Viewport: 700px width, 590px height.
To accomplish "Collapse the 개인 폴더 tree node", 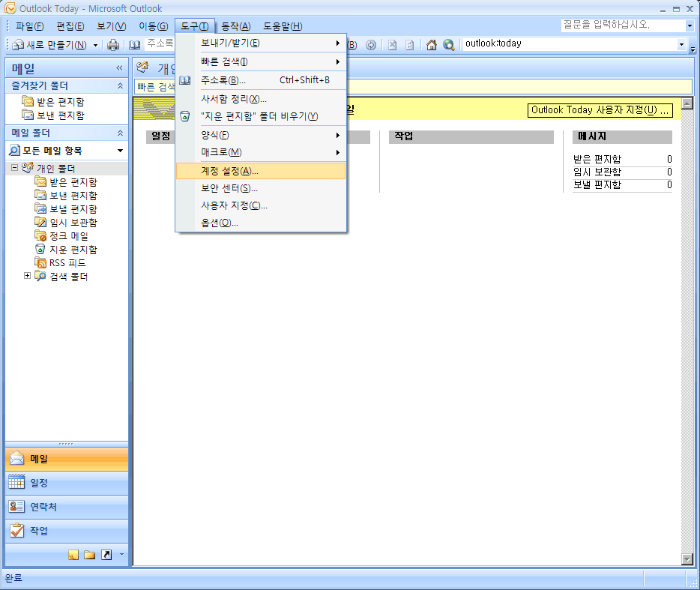I will pos(15,168).
